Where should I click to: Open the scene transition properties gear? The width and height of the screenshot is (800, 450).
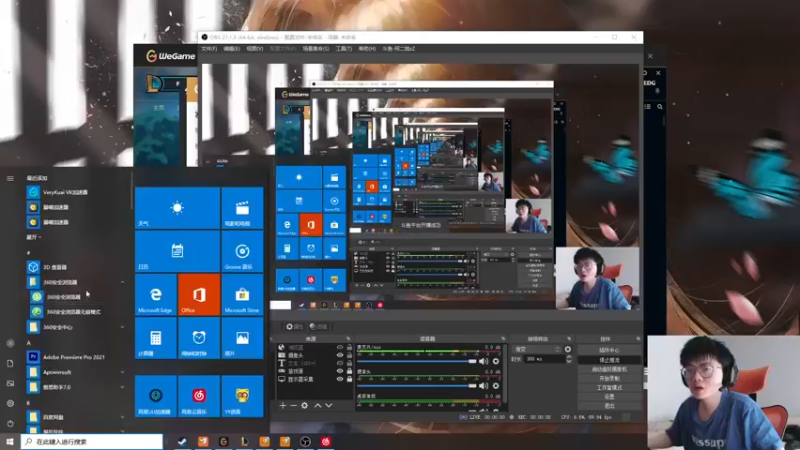pos(568,349)
